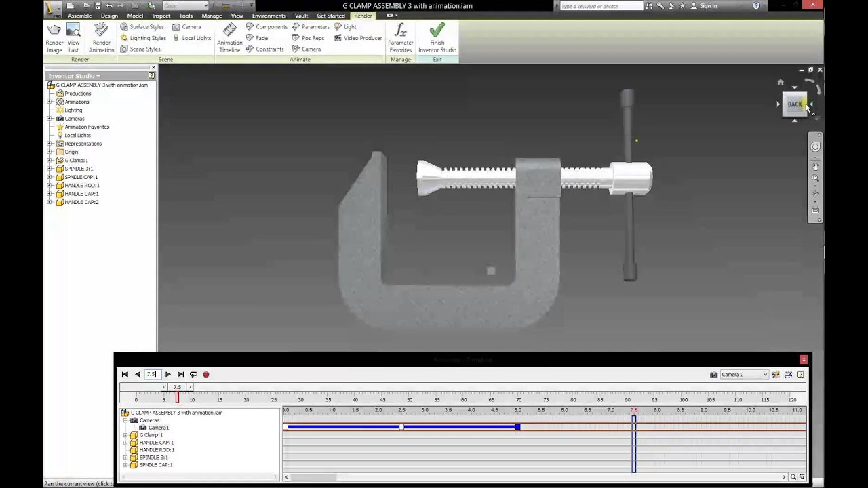Image resolution: width=868 pixels, height=488 pixels.
Task: Click the timeline help button
Action: [x=801, y=375]
